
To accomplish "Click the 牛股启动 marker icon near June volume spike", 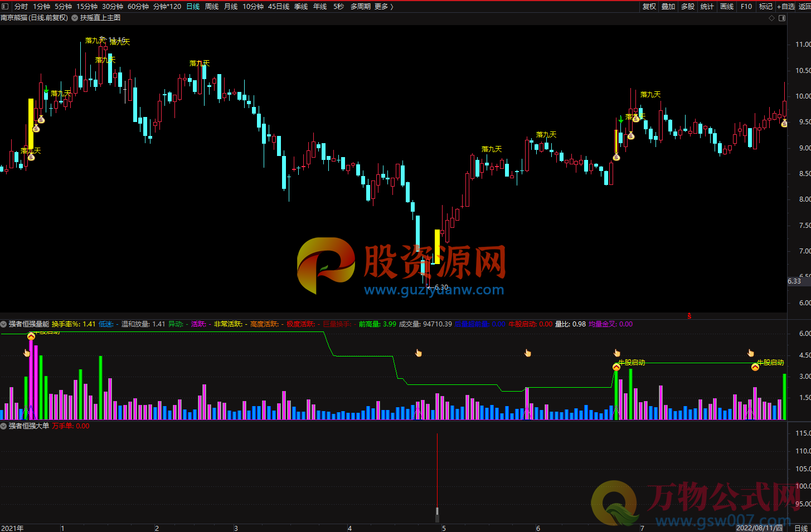I will [616, 367].
